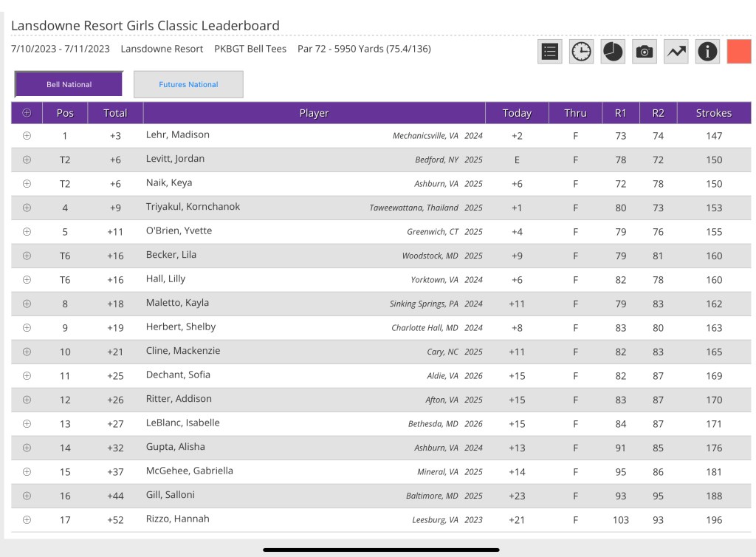756x557 pixels.
Task: Sort by the Player column header
Action: (x=314, y=113)
